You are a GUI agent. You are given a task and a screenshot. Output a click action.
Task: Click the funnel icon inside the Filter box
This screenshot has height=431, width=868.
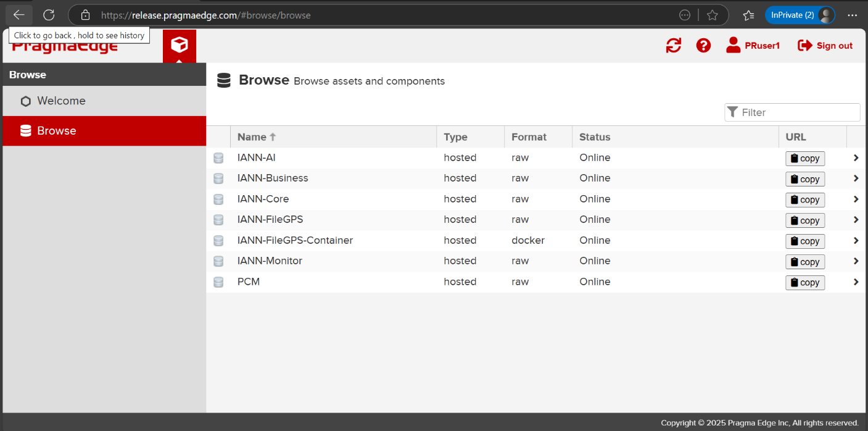[734, 112]
